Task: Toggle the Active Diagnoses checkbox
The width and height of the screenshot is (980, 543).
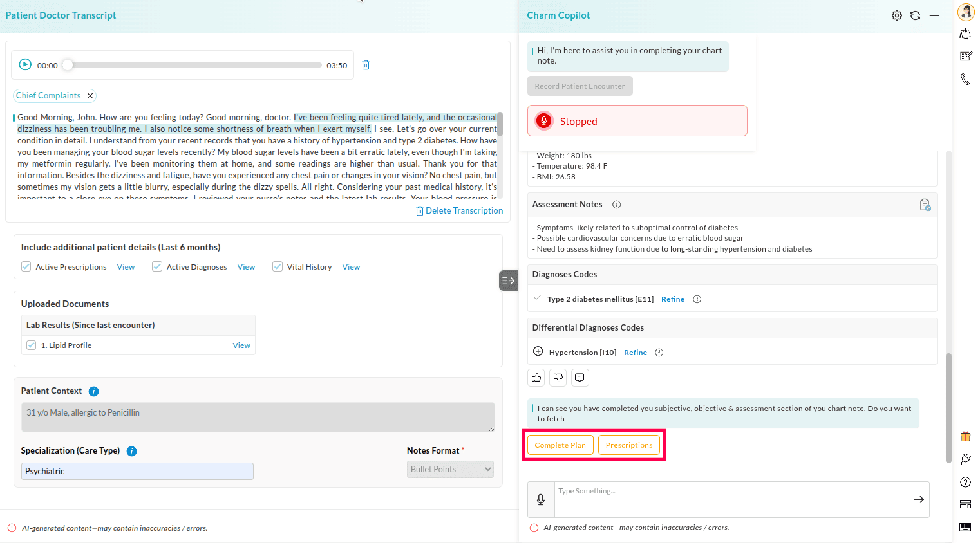Action: [x=157, y=266]
